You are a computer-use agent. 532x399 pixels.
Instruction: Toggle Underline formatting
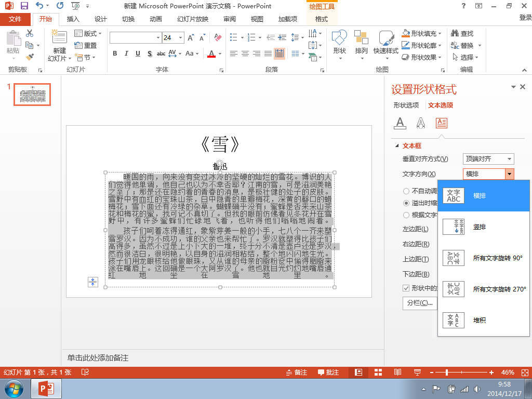(x=138, y=54)
